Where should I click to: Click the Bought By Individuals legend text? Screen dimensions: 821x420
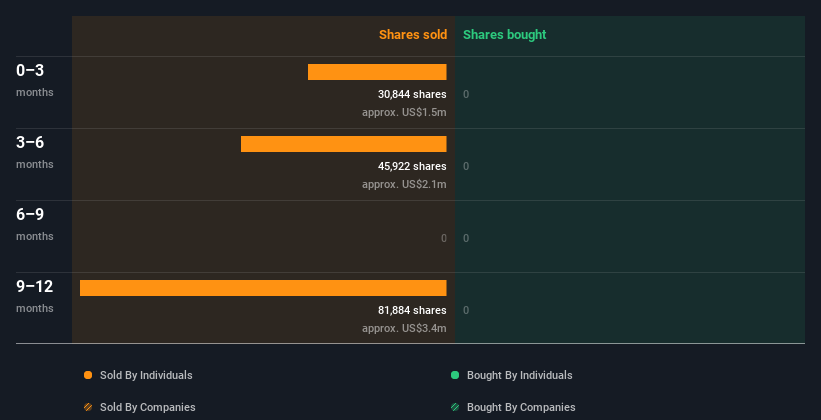tap(519, 375)
